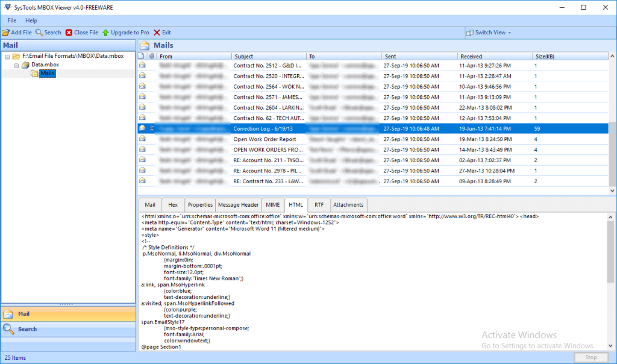This screenshot has width=617, height=364.
Task: Click HTML pane scrollbar up arrow
Action: coord(610,217)
